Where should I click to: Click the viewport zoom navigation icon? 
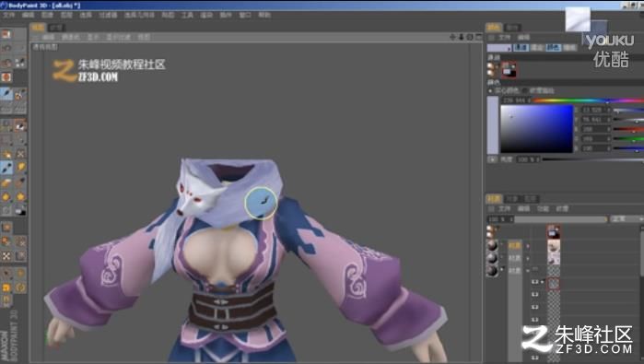[462, 37]
